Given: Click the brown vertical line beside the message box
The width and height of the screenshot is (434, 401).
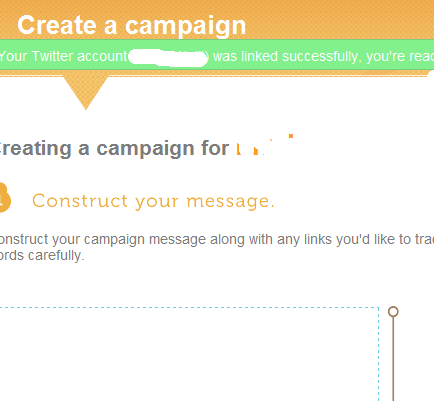Looking at the screenshot, I should (x=393, y=359).
